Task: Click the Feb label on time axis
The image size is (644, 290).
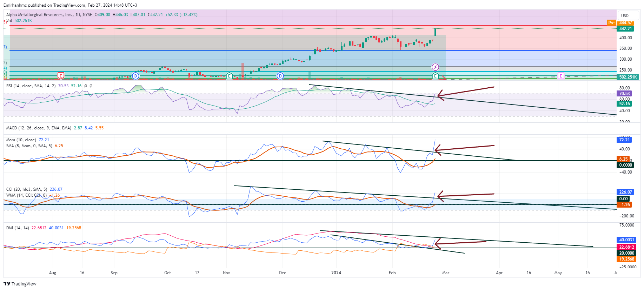Action: (392, 273)
